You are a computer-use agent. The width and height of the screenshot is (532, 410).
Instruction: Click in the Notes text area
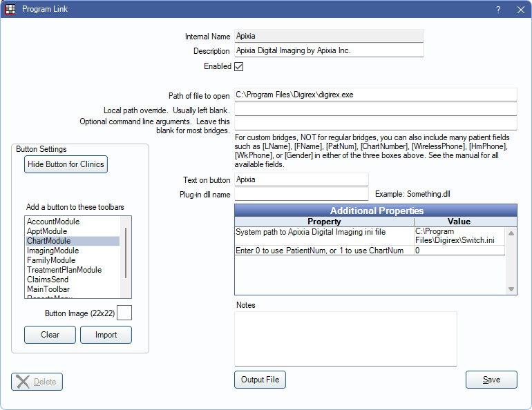(x=345, y=338)
